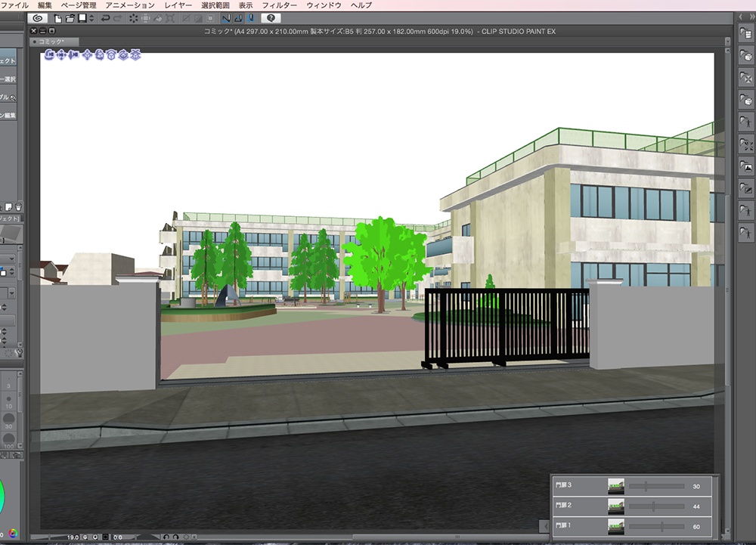The height and width of the screenshot is (545, 756).
Task: Click the Invert selection icon
Action: point(197,18)
